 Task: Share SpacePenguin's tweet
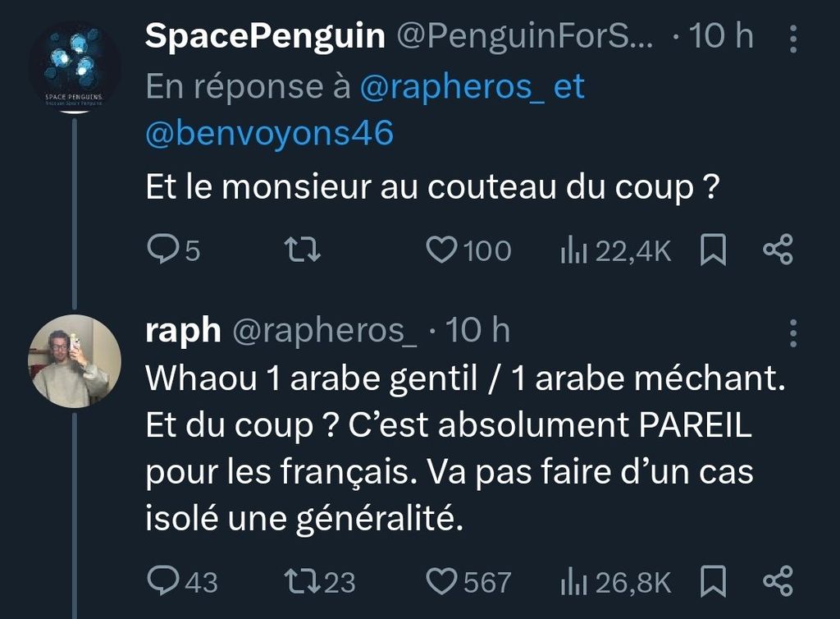[x=778, y=250]
